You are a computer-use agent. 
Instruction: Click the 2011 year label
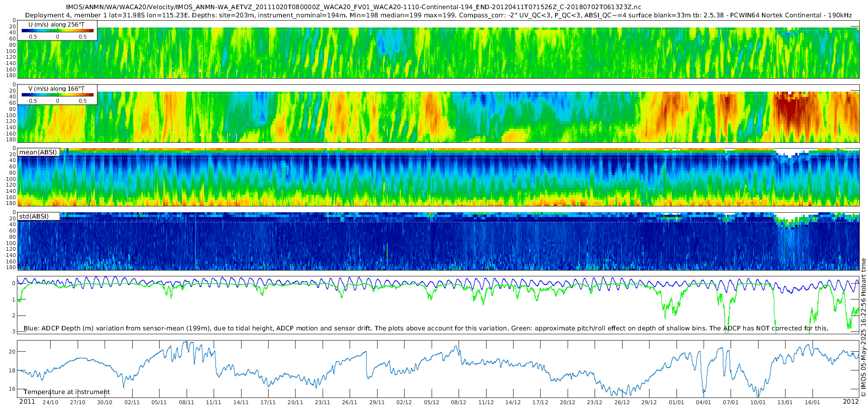(27, 402)
